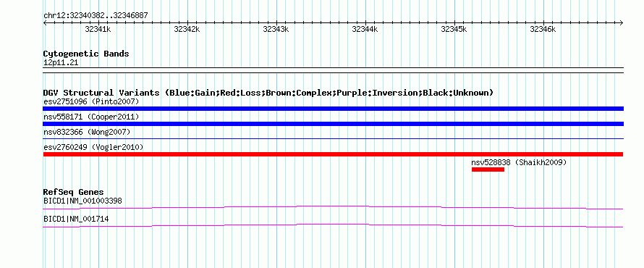Click the short nsv528838 red bar
The height and width of the screenshot is (268, 644).
488,169
